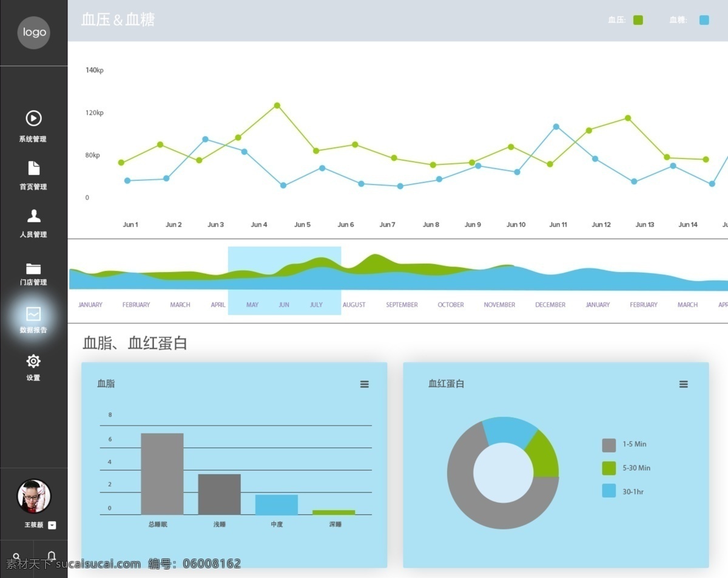Open 人员管理 via its person icon
The height and width of the screenshot is (578, 728).
point(33,216)
